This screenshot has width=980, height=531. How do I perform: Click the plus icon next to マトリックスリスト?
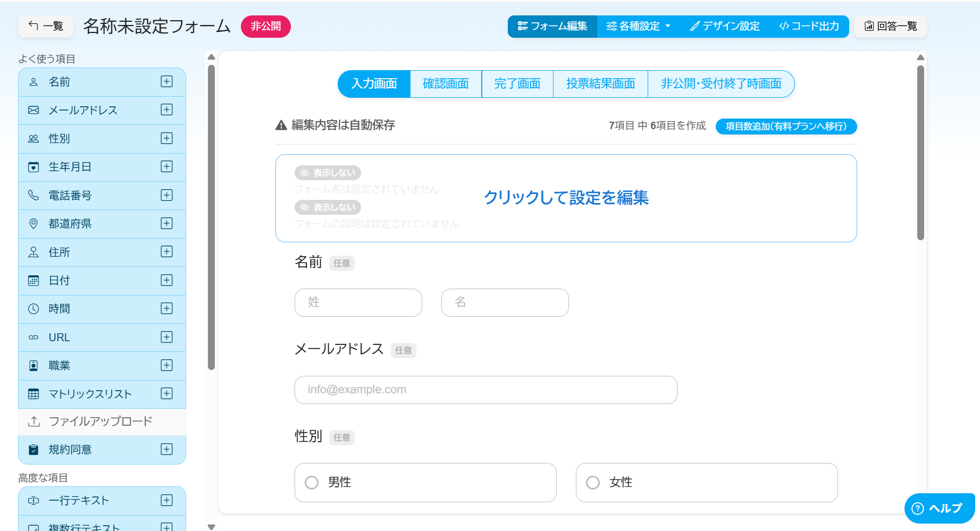tap(166, 393)
